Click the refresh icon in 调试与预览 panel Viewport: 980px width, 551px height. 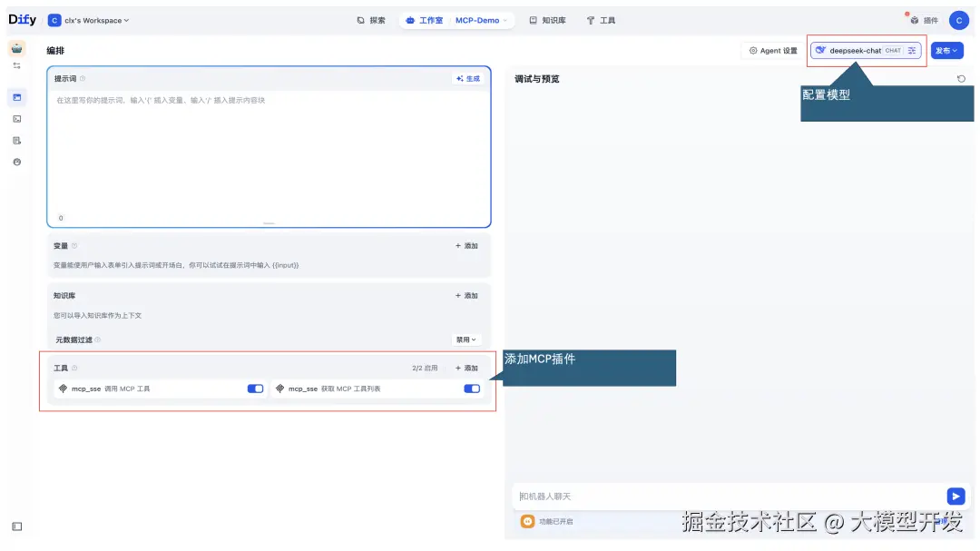tap(961, 78)
